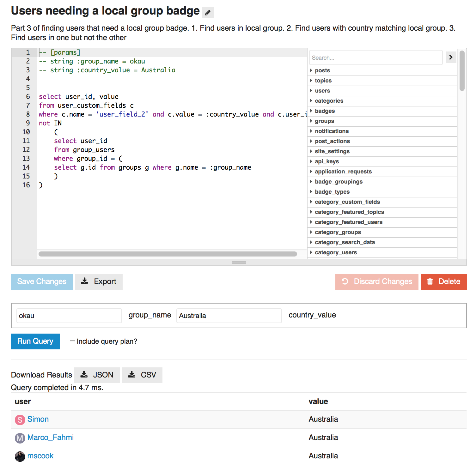Click mscook's profile picture

pos(20,456)
